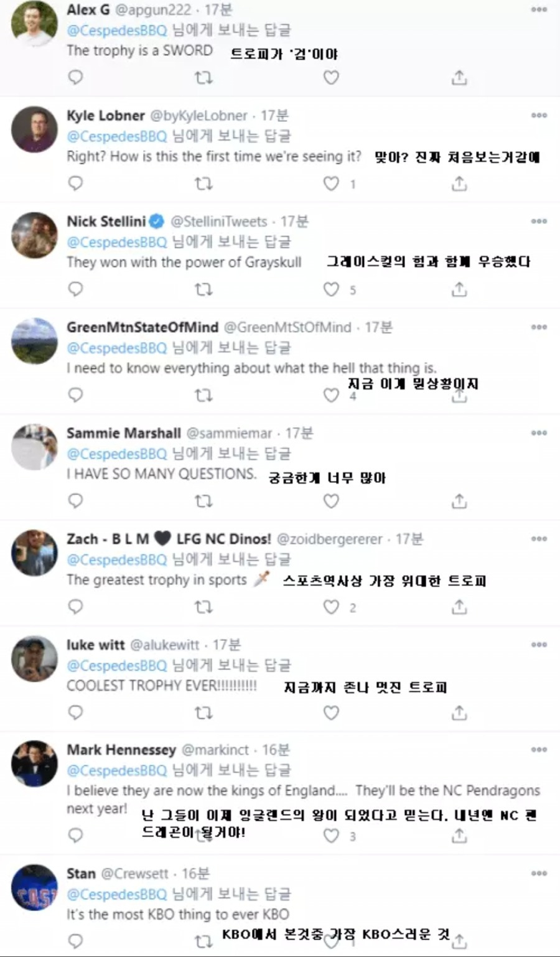560x957 pixels.
Task: Reply to Alex G's sword tweet
Action: point(75,77)
